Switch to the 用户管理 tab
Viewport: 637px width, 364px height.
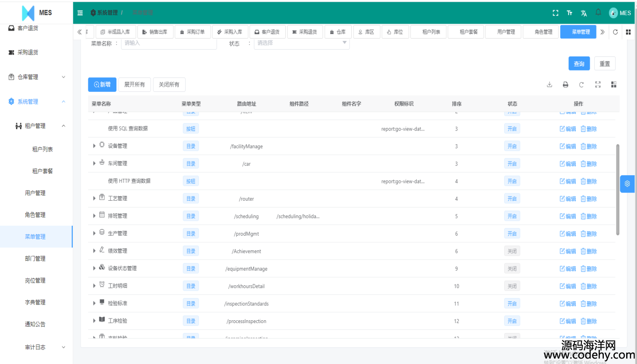pos(503,32)
